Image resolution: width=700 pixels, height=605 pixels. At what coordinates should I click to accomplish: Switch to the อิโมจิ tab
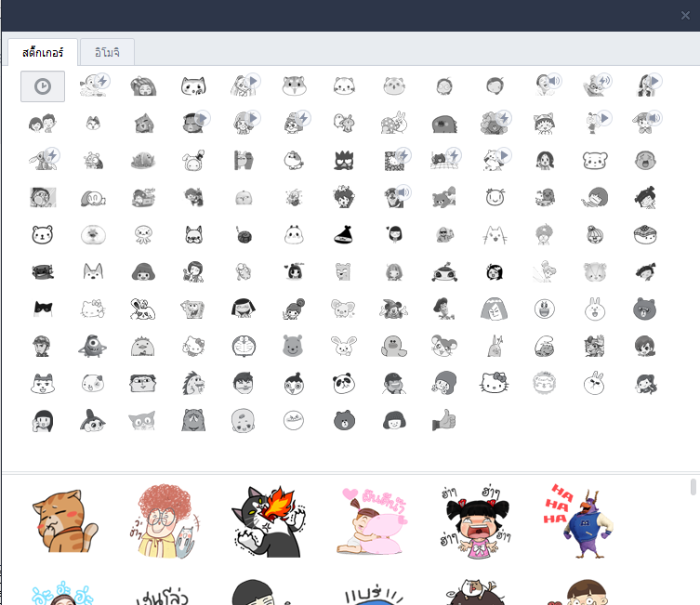107,53
